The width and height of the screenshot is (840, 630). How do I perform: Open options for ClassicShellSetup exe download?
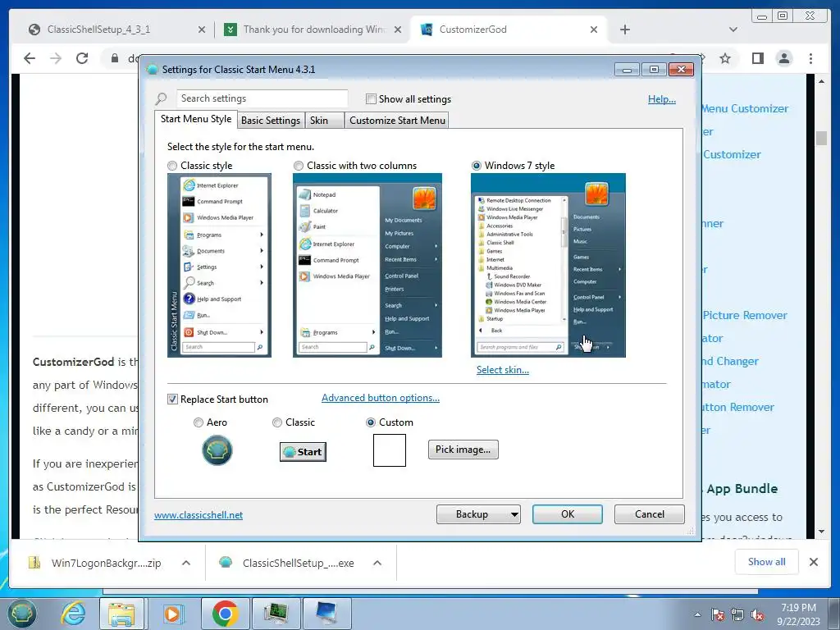pyautogui.click(x=377, y=563)
